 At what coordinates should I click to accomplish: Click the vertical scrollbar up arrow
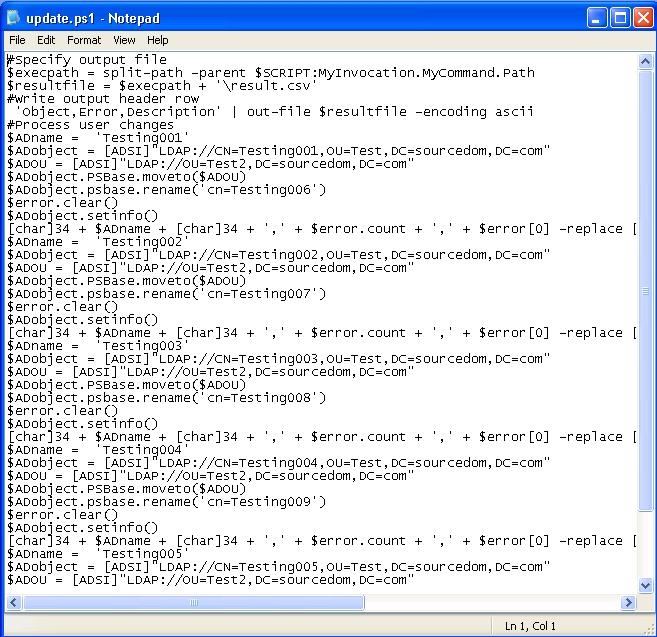[x=645, y=62]
